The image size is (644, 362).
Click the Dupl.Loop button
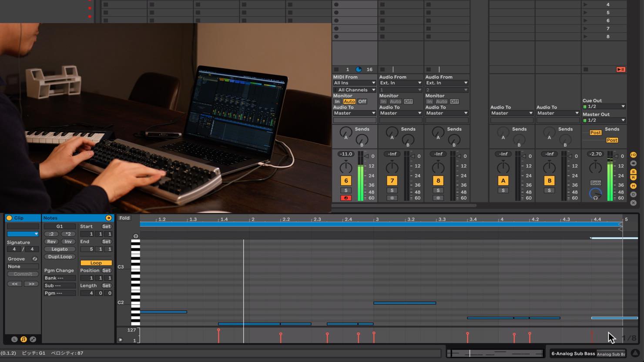pyautogui.click(x=60, y=257)
